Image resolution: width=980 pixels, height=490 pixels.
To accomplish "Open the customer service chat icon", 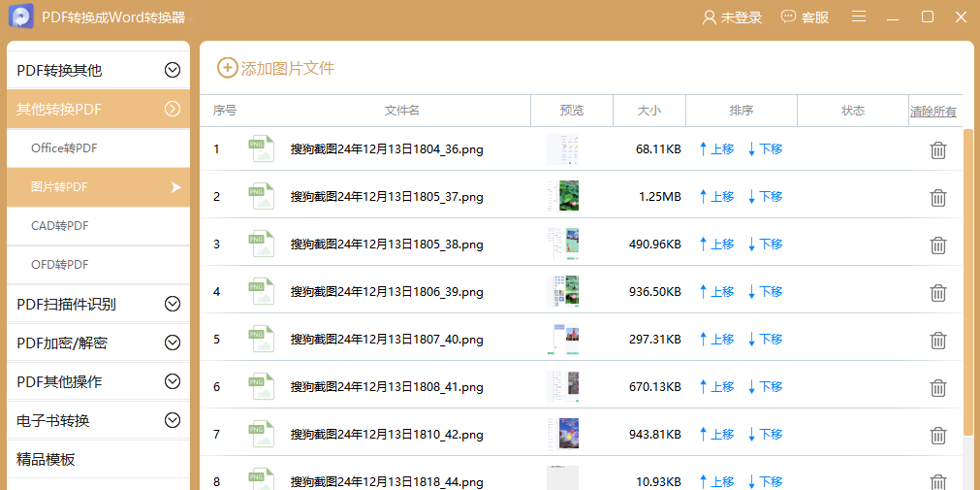I will point(788,17).
